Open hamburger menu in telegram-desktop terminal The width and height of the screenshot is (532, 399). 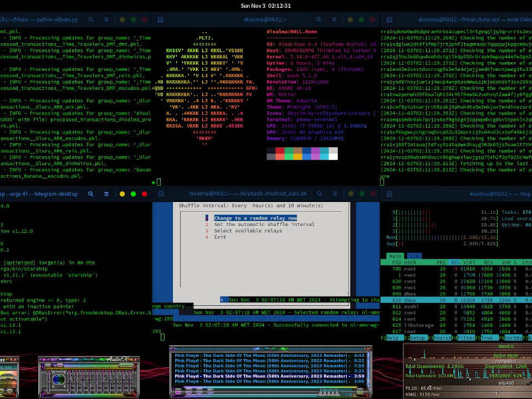pos(106,194)
